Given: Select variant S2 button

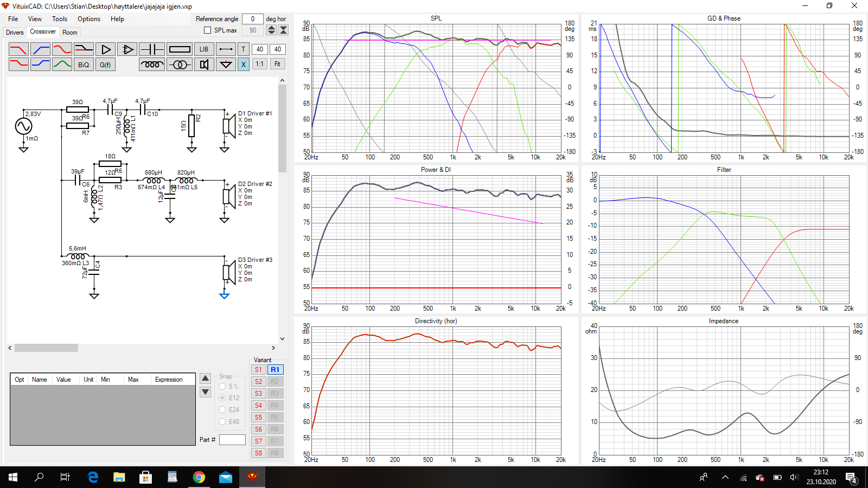Looking at the screenshot, I should pyautogui.click(x=258, y=382).
